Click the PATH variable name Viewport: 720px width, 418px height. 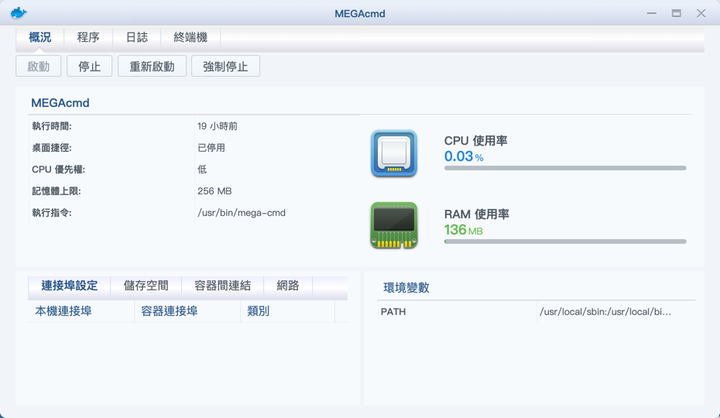click(x=393, y=312)
